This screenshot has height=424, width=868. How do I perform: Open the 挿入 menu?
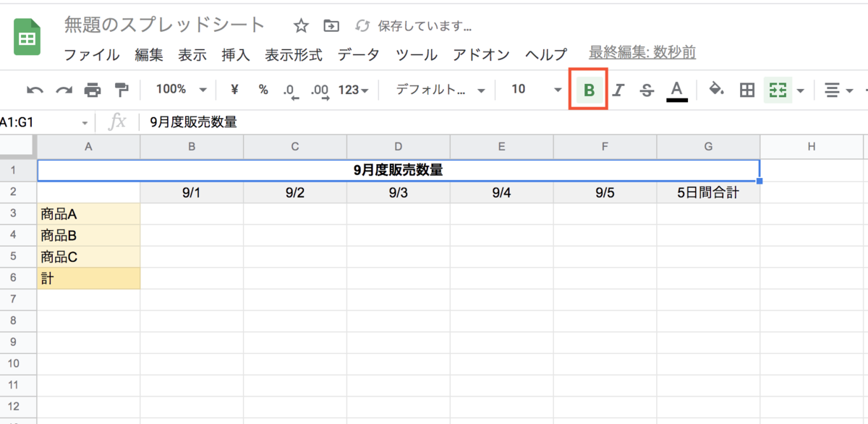(235, 54)
